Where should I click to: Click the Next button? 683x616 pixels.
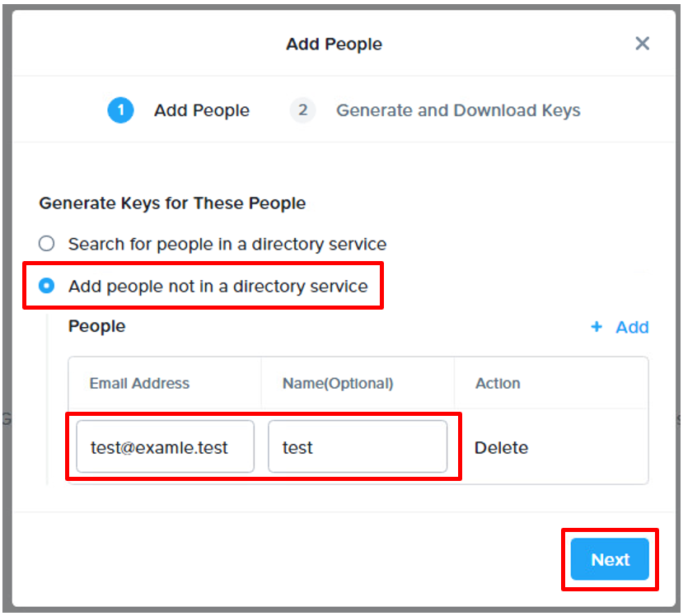[x=610, y=559]
